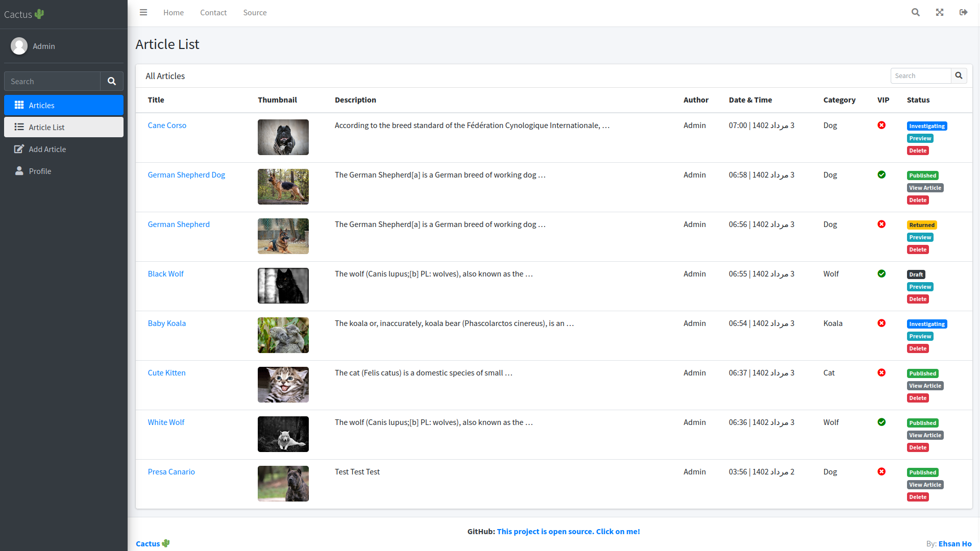Click the logout/exit icon in top-right
Screen dimensions: 980x551
pos(963,12)
